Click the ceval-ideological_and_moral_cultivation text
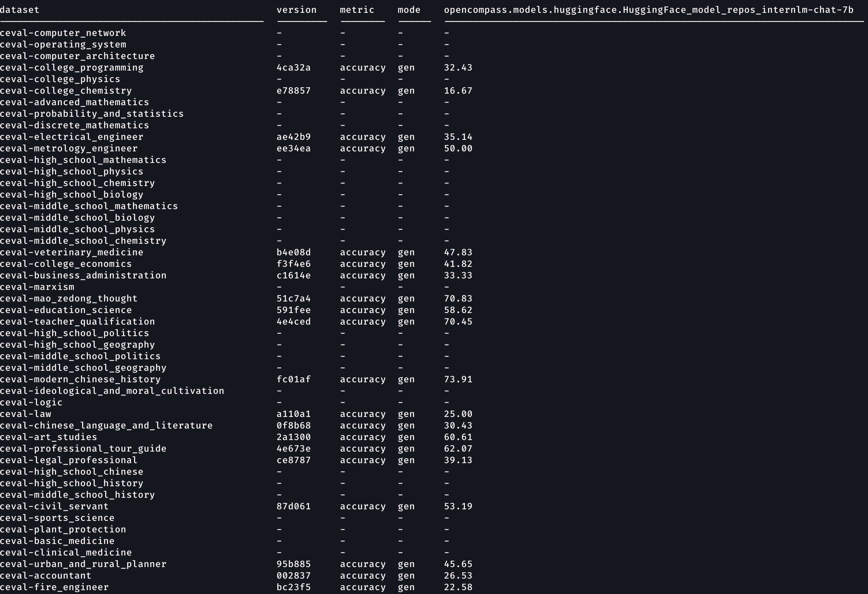The image size is (868, 594). pyautogui.click(x=112, y=391)
